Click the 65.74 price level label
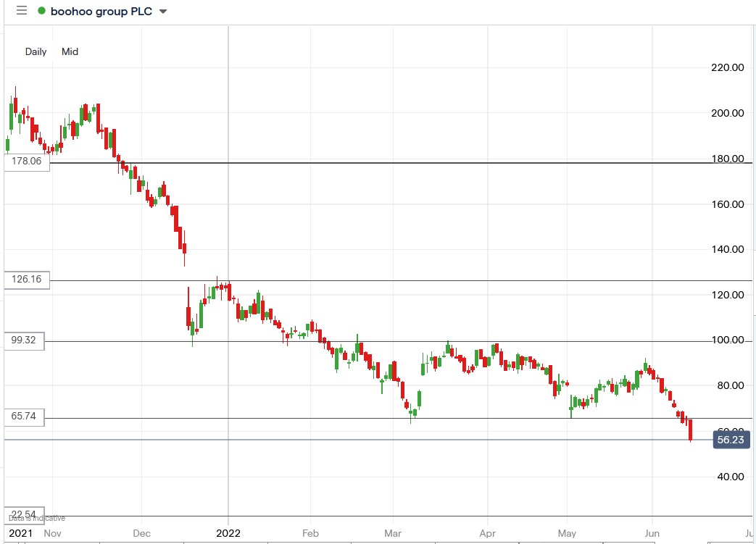Viewport: 756px width, 544px height. [x=22, y=417]
